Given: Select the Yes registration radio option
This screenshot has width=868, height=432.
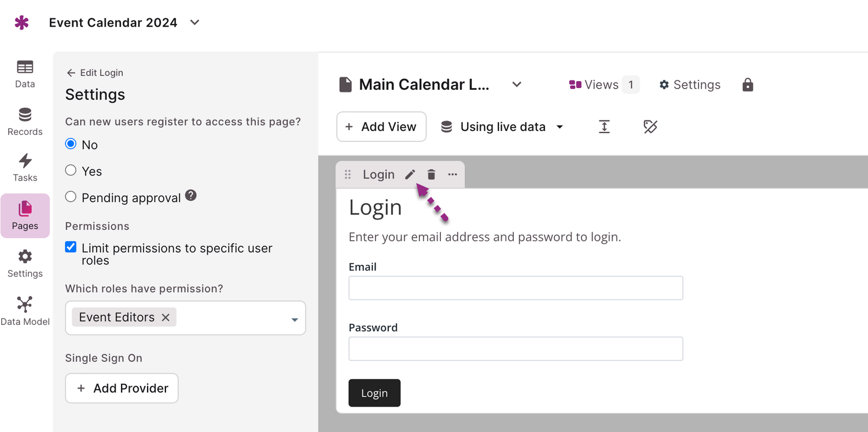Looking at the screenshot, I should 71,170.
